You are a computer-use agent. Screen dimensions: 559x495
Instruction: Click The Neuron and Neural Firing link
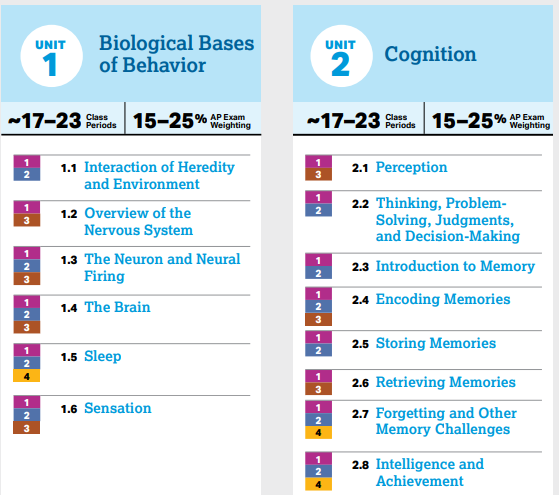coord(162,267)
